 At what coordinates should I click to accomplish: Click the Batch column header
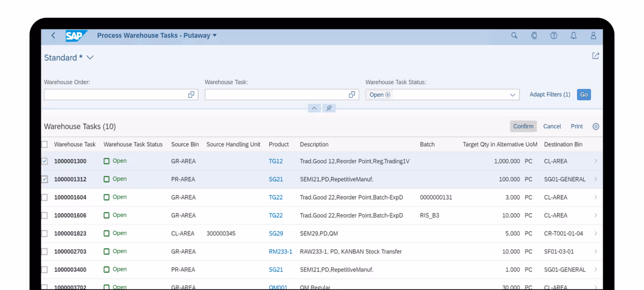pos(427,144)
